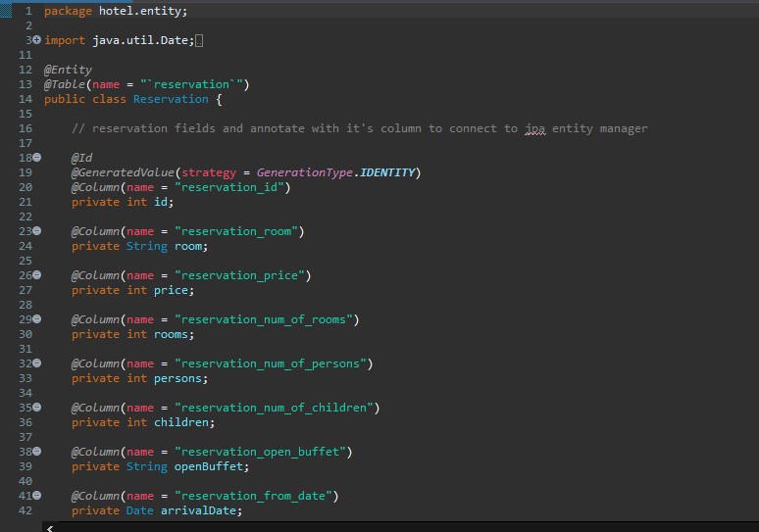The height and width of the screenshot is (532, 759).
Task: Collapse the fold marker at line 23
Action: click(x=37, y=230)
